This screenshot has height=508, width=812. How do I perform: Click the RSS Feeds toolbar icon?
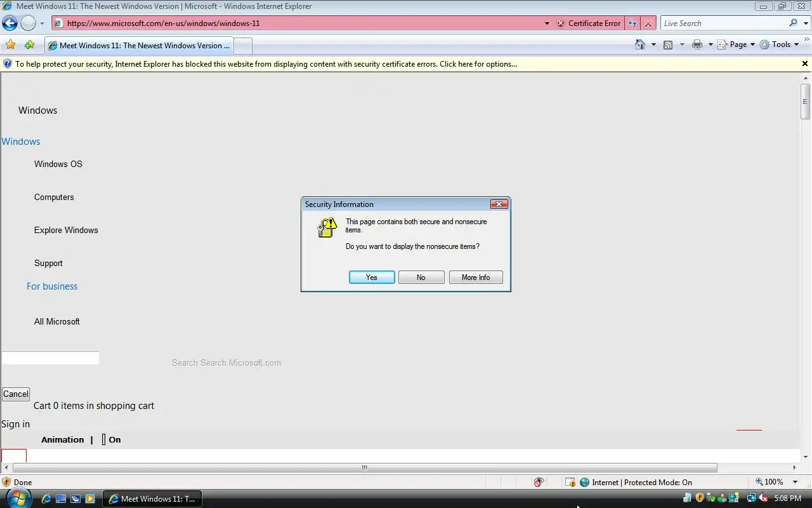point(668,44)
